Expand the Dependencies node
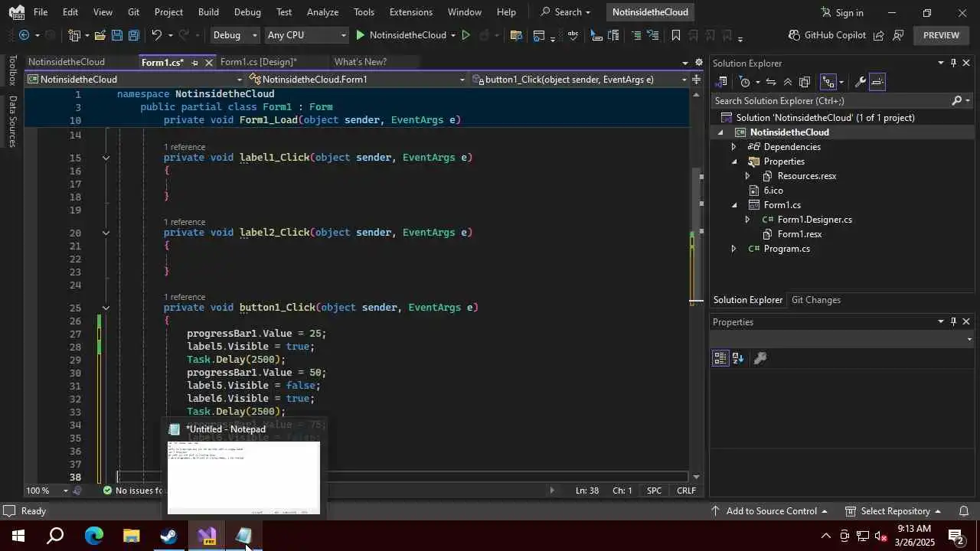 [x=733, y=147]
